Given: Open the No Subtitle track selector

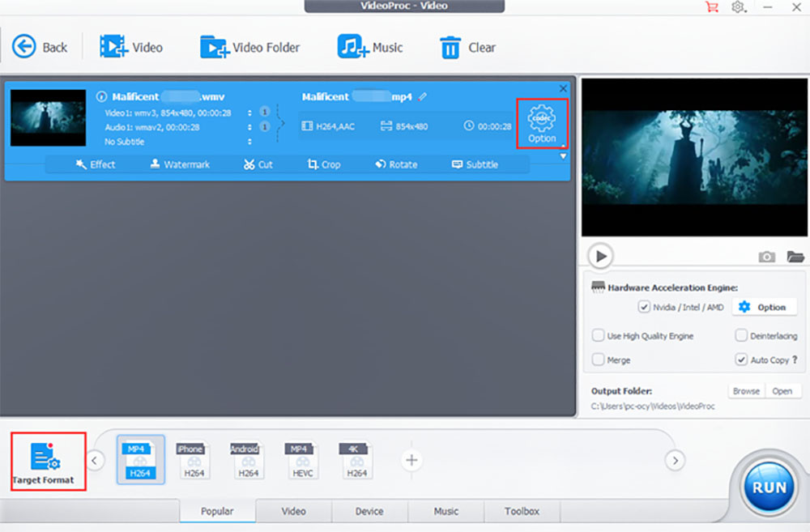Looking at the screenshot, I should pos(249,142).
